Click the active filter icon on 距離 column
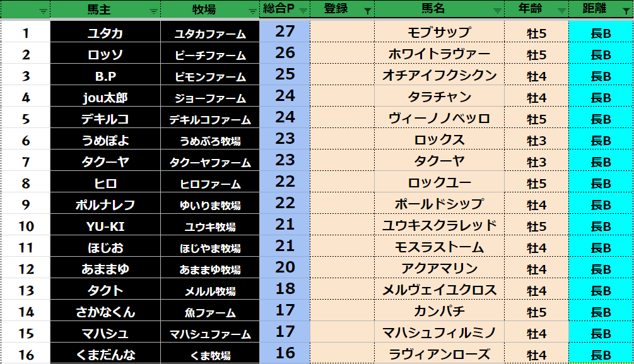The height and width of the screenshot is (364, 634). click(x=625, y=11)
